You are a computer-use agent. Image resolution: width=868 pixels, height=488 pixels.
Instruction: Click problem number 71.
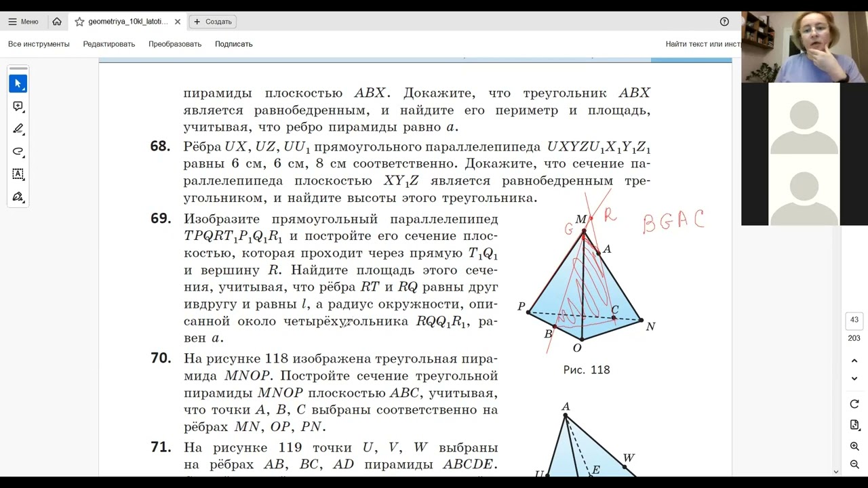(160, 447)
